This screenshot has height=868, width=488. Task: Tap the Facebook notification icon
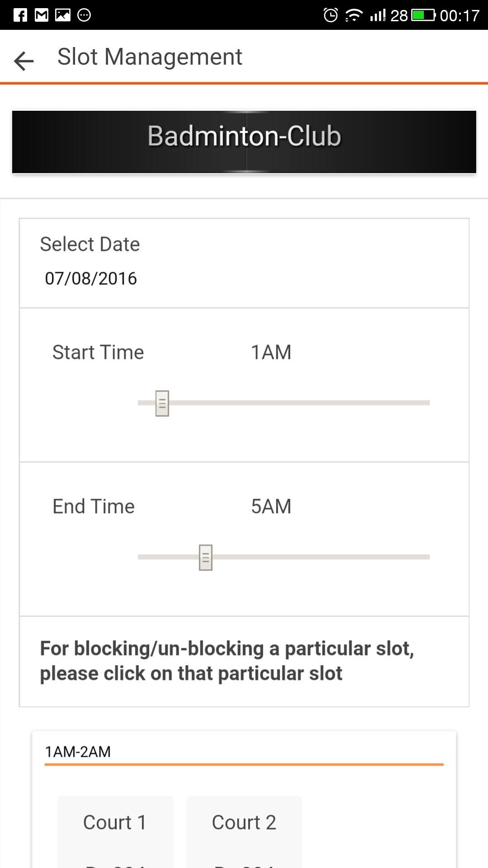click(x=20, y=15)
